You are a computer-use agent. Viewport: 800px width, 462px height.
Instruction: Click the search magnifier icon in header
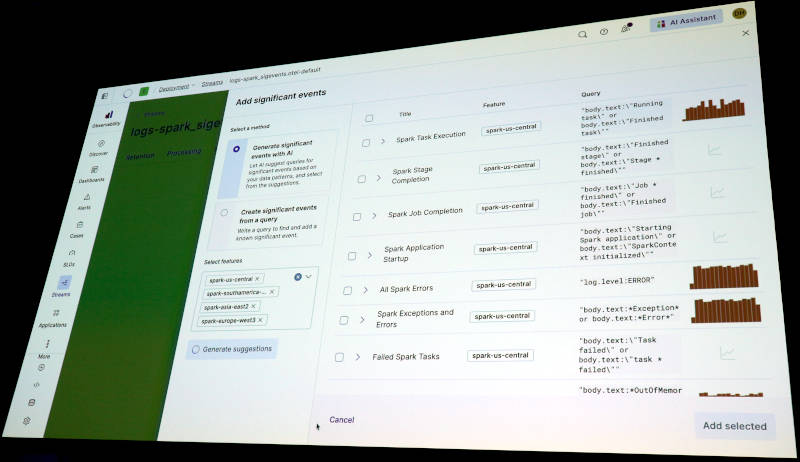click(582, 34)
